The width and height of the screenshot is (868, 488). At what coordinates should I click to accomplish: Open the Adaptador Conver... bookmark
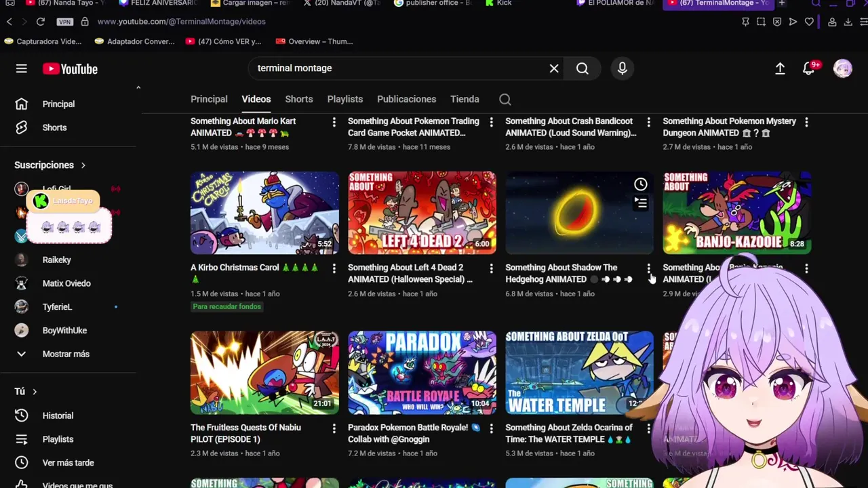[134, 41]
